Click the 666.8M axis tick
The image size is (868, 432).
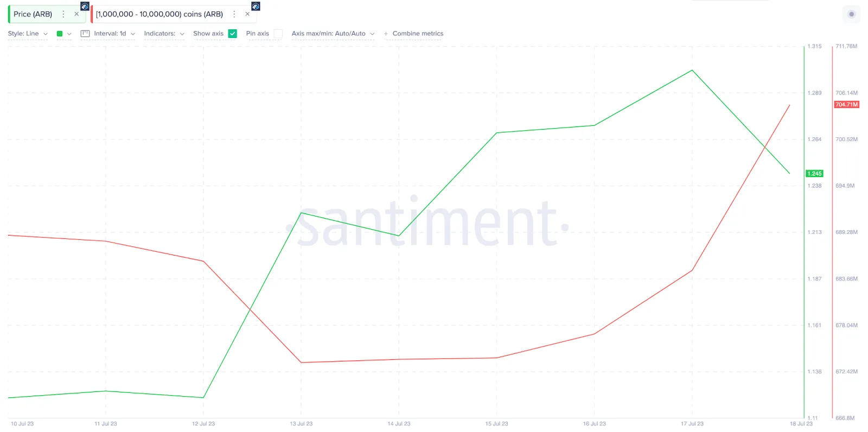[x=845, y=418]
